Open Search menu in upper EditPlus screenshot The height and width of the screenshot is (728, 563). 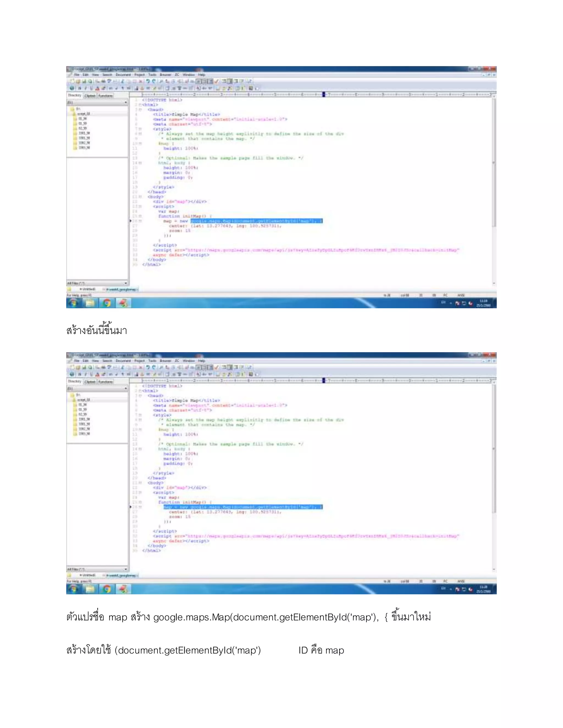pos(107,75)
